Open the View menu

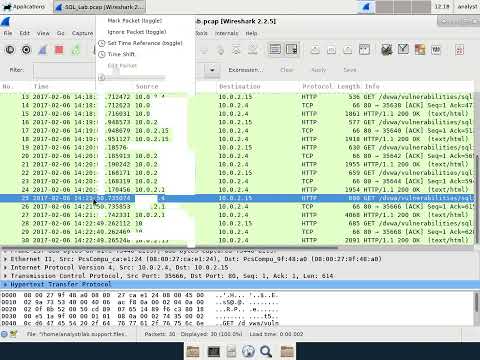[43, 33]
